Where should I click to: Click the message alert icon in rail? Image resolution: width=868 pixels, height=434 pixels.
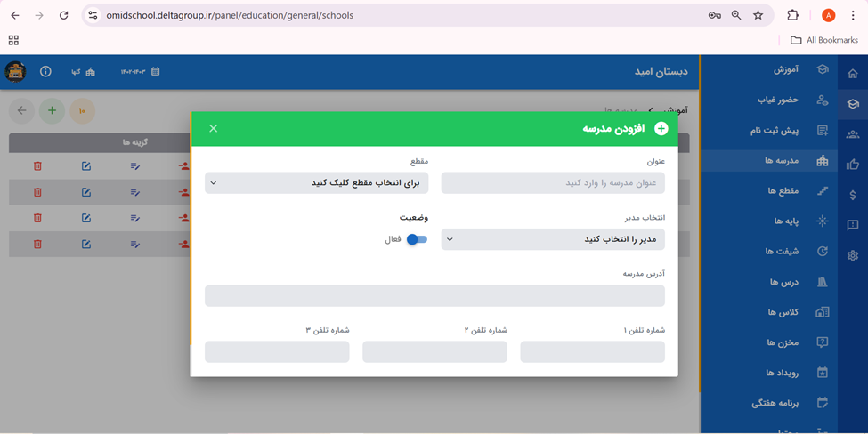point(853,225)
